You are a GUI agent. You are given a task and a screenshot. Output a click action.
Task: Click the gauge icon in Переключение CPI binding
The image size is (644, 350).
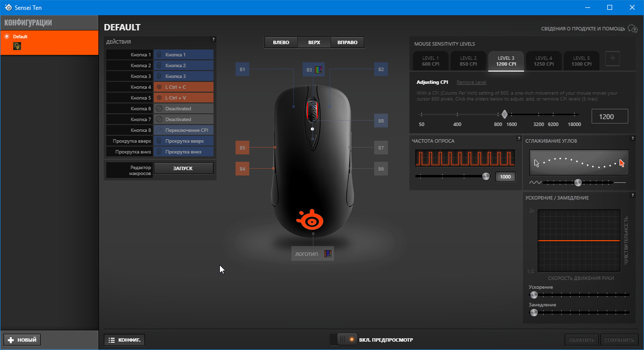pyautogui.click(x=159, y=130)
